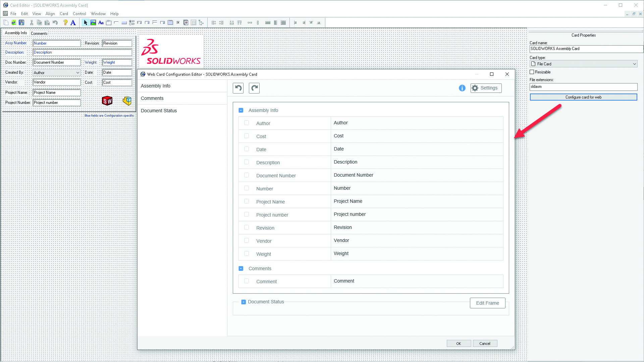Click OK in the Web Card editor
This screenshot has height=362, width=644.
point(459,344)
